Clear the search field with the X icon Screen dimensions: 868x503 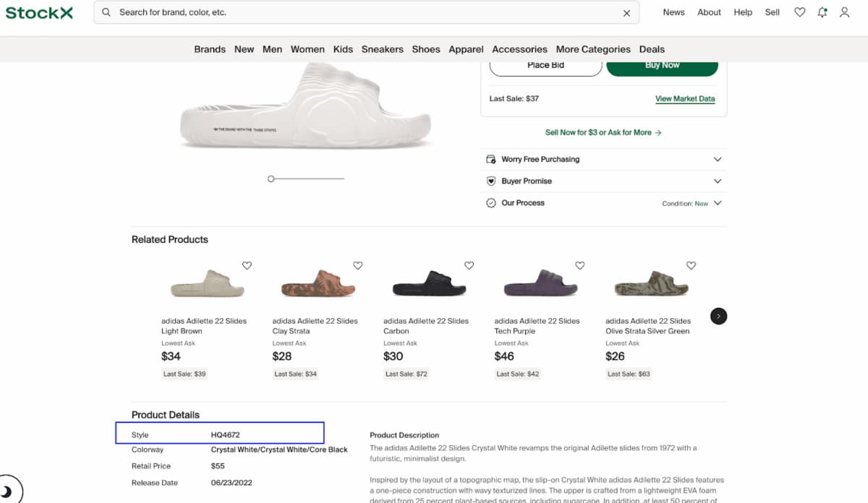pos(626,13)
